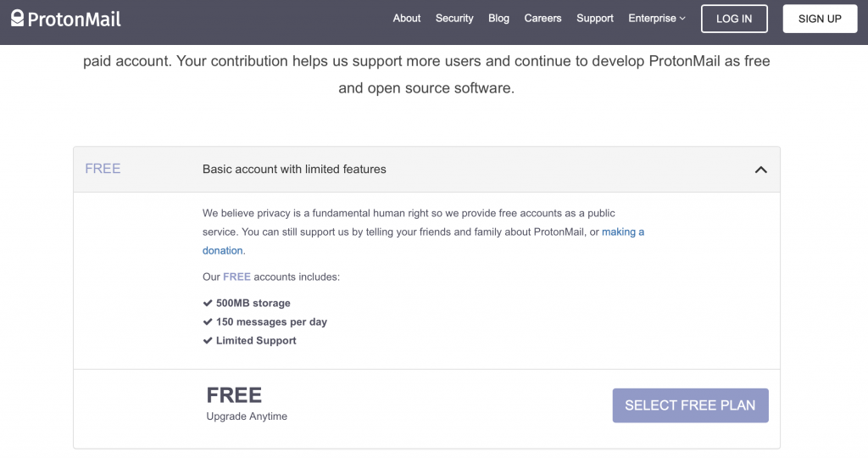Open the About page

pos(406,19)
